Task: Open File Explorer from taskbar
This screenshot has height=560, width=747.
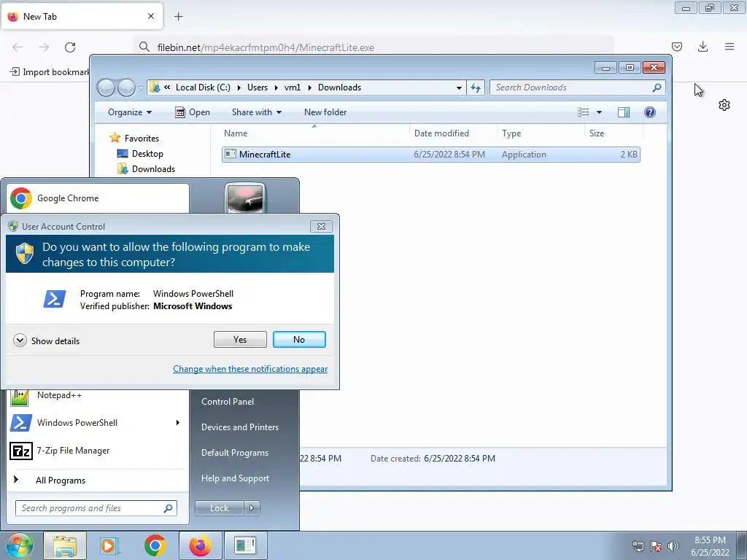Action: coord(65,545)
